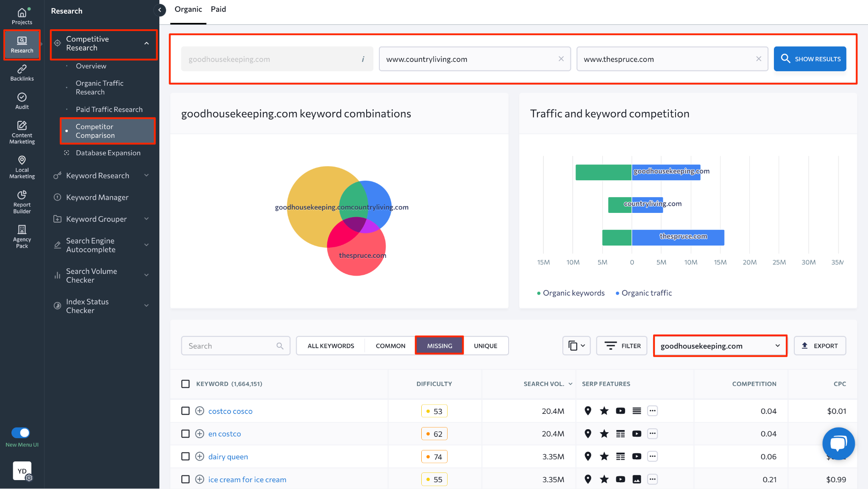
Task: Switch to the Paid tab
Action: click(218, 9)
